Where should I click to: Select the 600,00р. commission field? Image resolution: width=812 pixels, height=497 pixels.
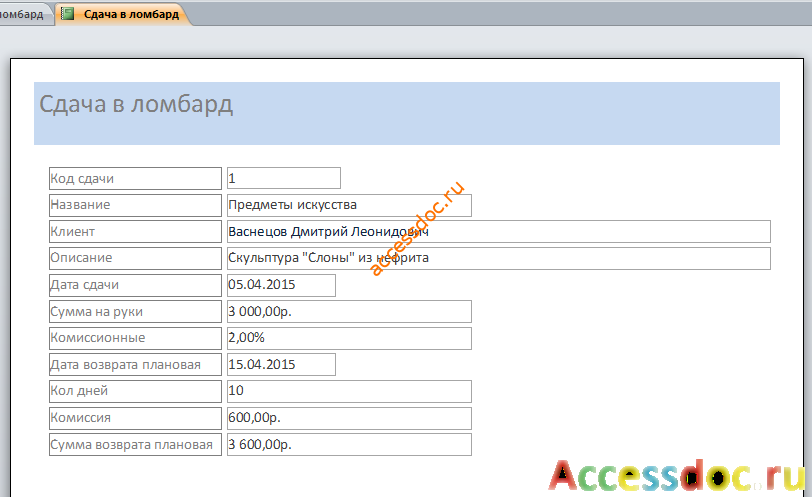click(x=350, y=418)
